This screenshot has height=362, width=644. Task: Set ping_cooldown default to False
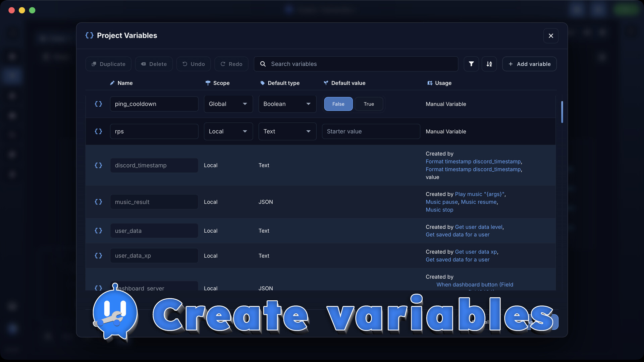point(338,104)
